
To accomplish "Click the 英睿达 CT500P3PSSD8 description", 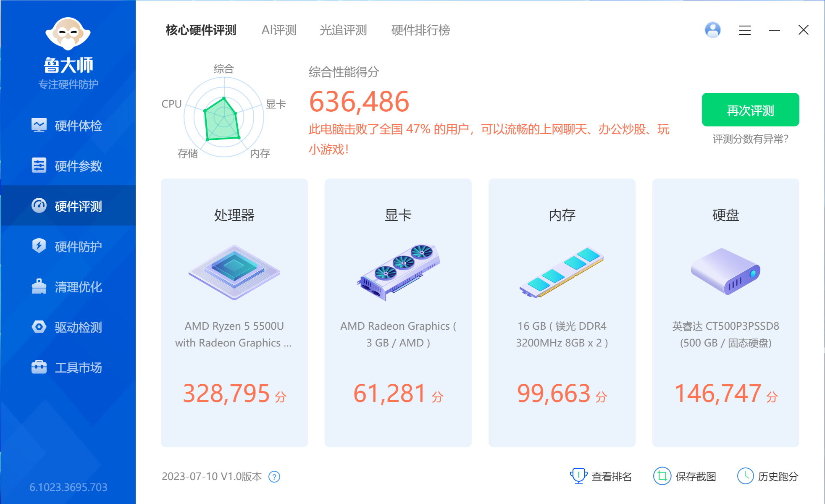I will tap(725, 334).
